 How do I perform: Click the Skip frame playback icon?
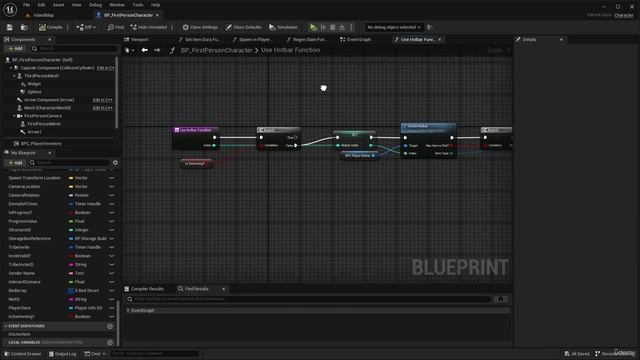click(323, 27)
